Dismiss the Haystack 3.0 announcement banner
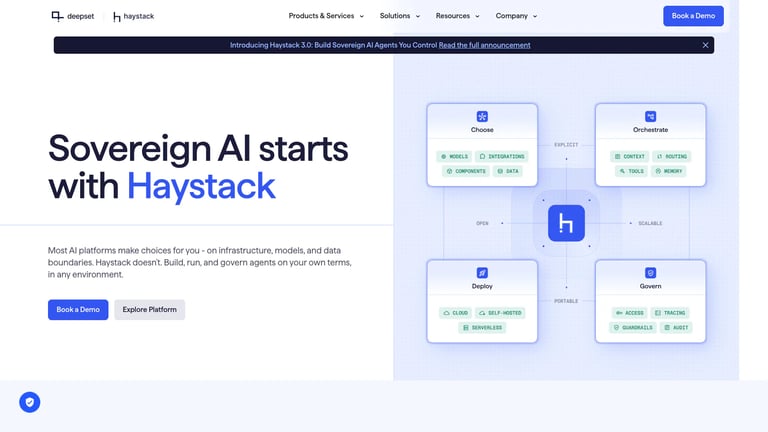The width and height of the screenshot is (768, 432). (705, 45)
